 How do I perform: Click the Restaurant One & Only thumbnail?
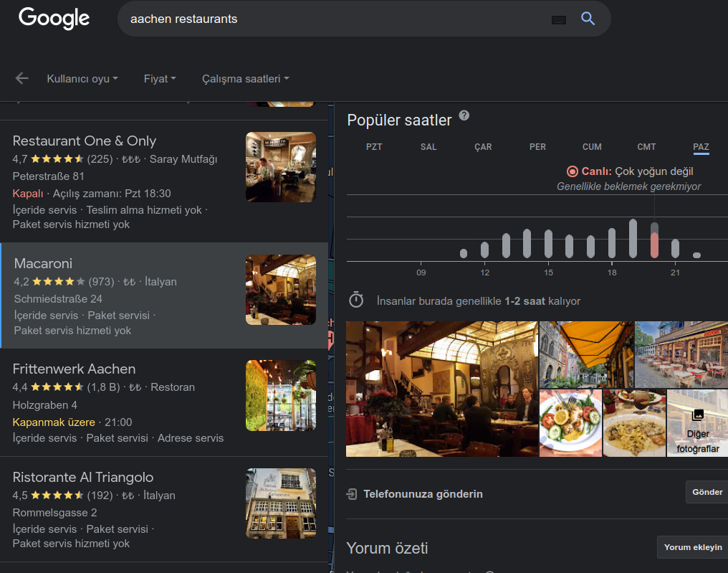click(281, 167)
